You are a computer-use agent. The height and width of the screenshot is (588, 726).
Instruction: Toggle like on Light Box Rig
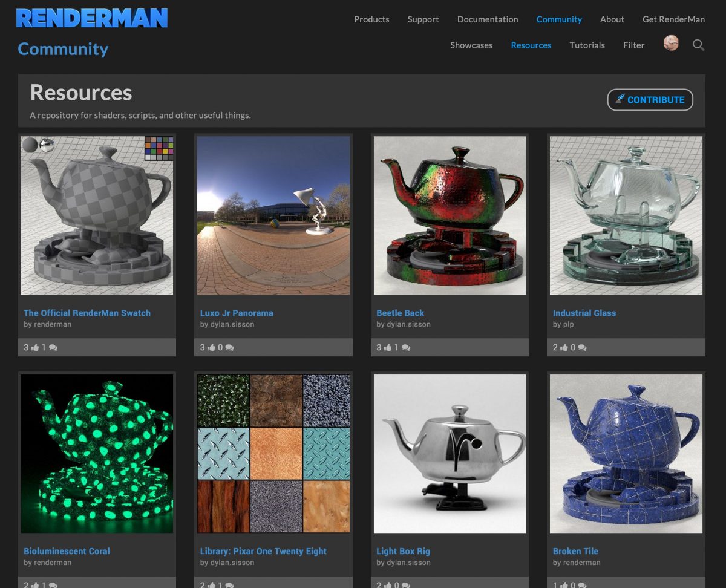(387, 584)
